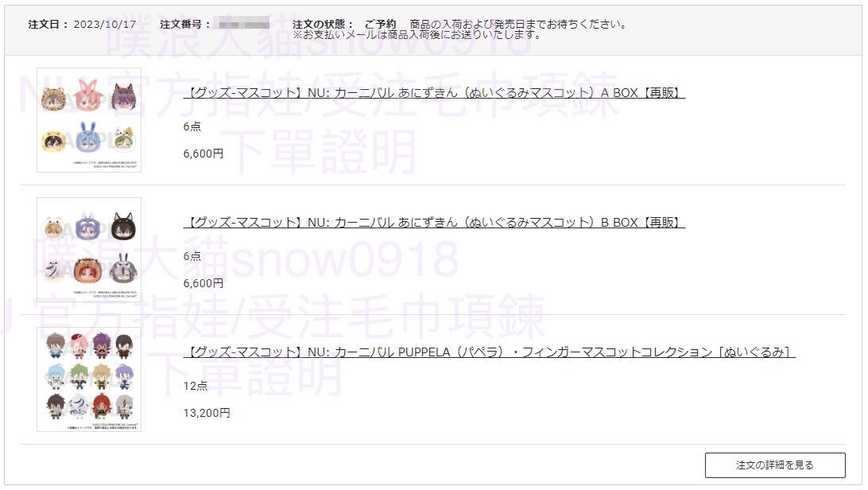This screenshot has height=490, width=868.
Task: Select the 13,200円 price text
Action: 207,413
